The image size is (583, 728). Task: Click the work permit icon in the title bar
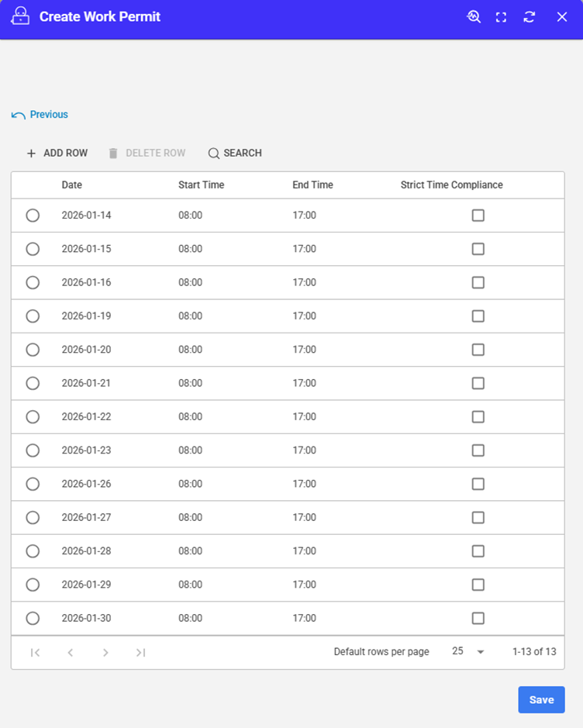[20, 16]
